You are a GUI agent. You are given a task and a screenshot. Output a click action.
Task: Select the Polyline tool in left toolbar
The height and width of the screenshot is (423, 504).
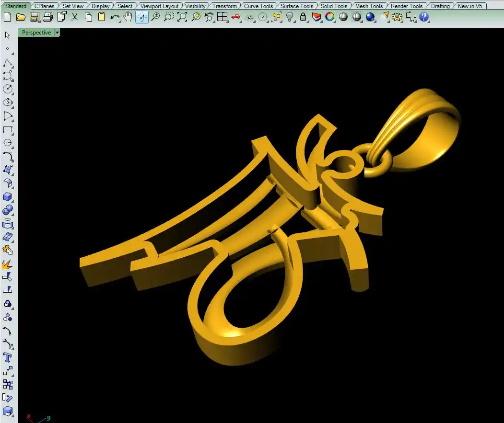coord(8,63)
